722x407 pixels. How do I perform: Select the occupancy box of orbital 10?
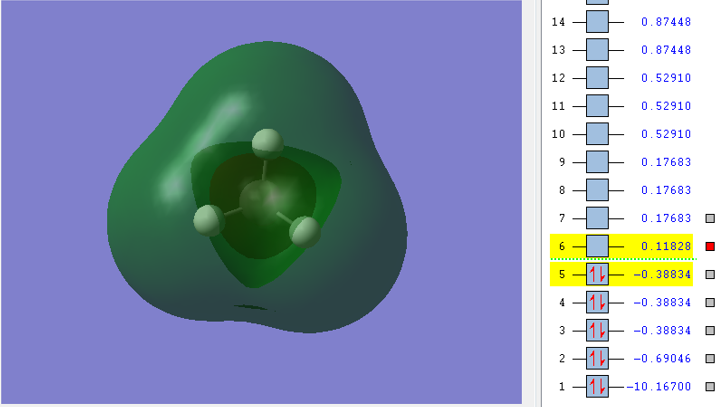[x=597, y=134]
